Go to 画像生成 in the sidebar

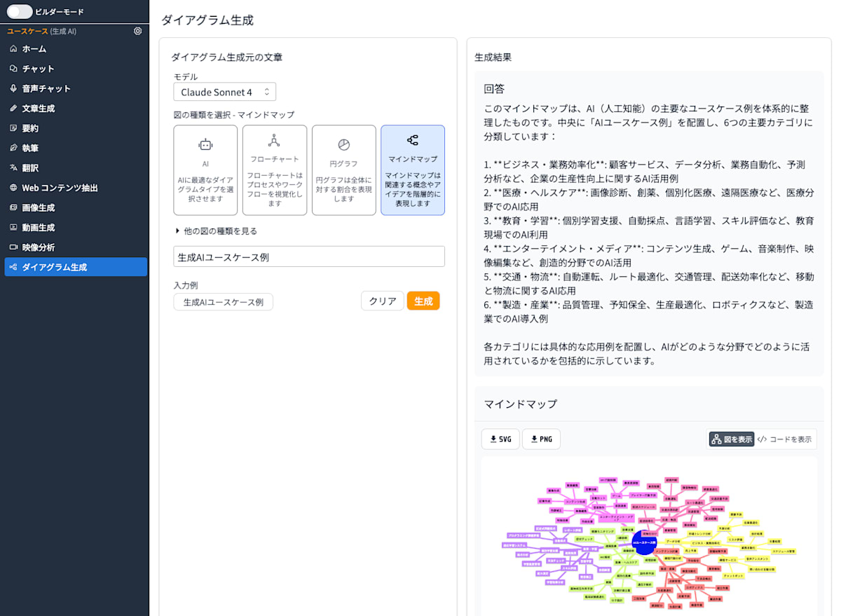click(x=76, y=207)
